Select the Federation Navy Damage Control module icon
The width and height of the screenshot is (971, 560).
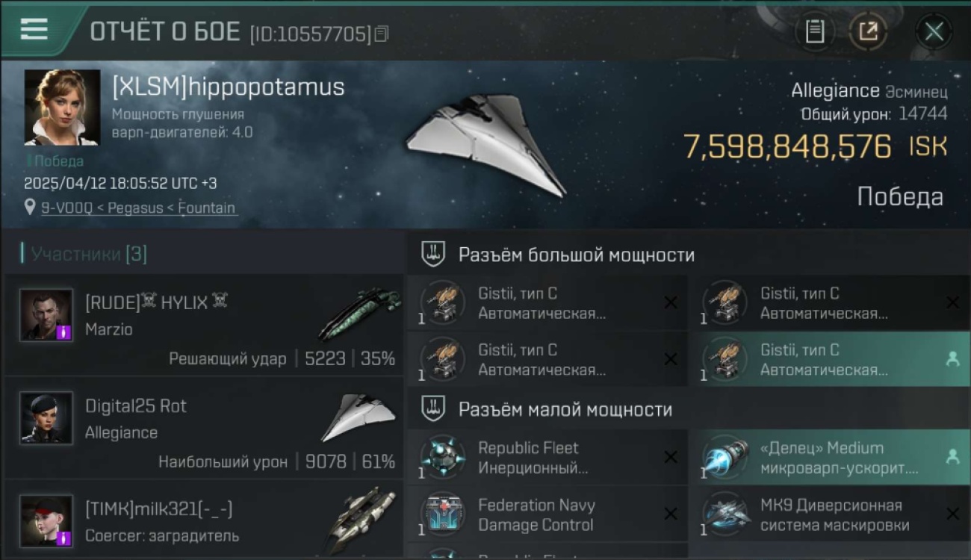pyautogui.click(x=443, y=514)
